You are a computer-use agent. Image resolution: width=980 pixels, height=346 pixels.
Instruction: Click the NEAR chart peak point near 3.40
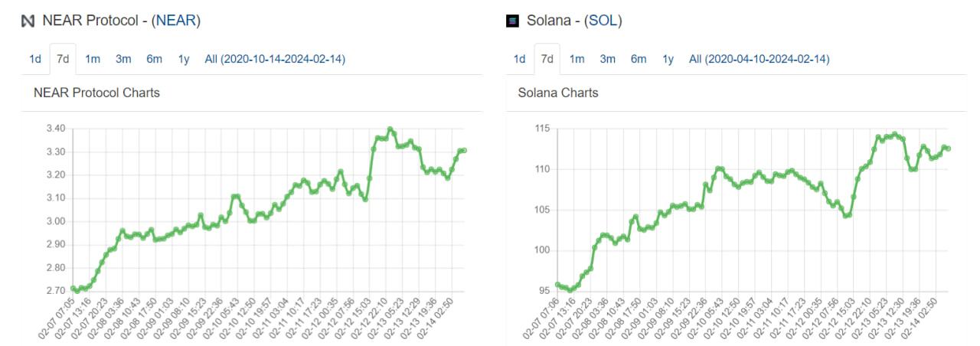(390, 129)
